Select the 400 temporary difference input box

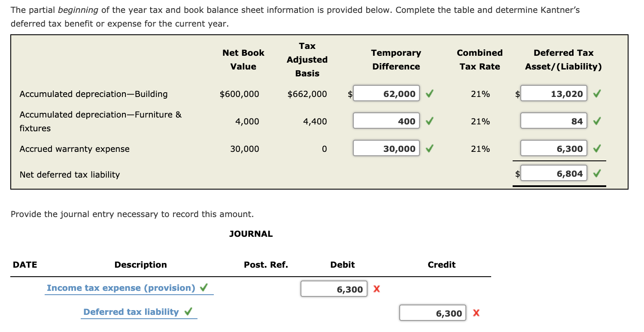pos(386,121)
